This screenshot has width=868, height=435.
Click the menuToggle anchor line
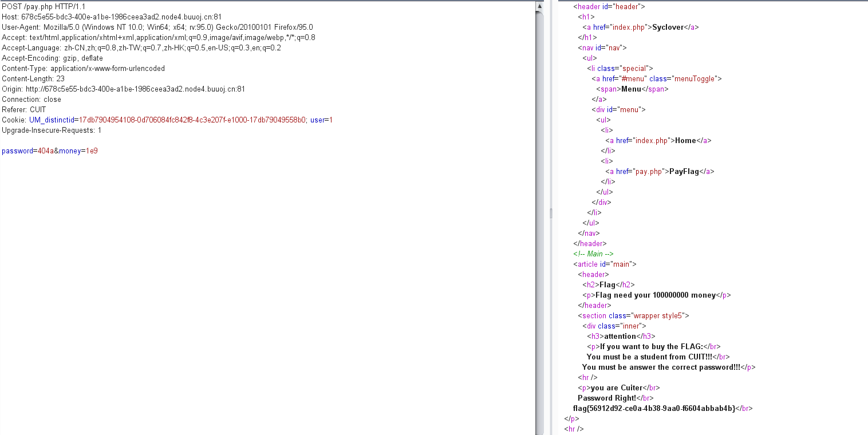(x=657, y=79)
